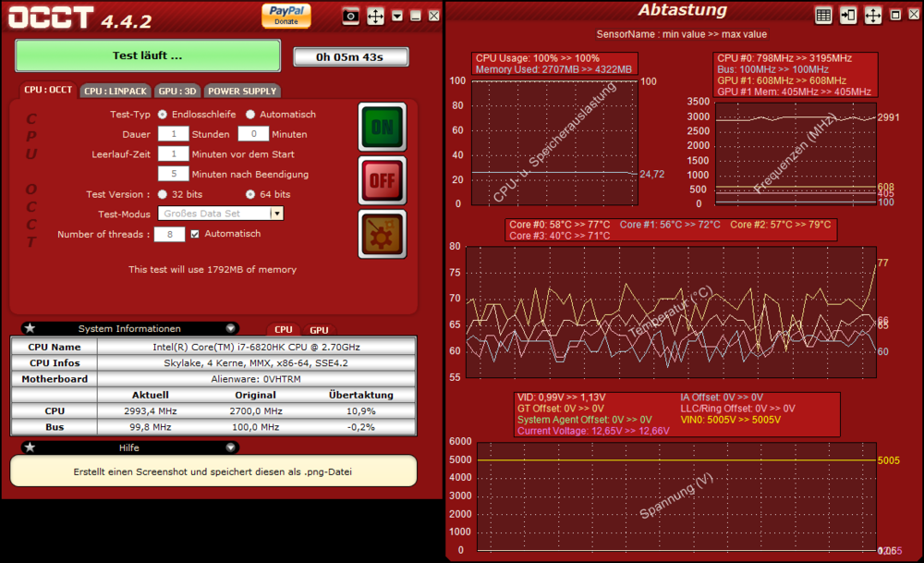
Task: Switch system info to the GPU tab
Action: [x=319, y=330]
